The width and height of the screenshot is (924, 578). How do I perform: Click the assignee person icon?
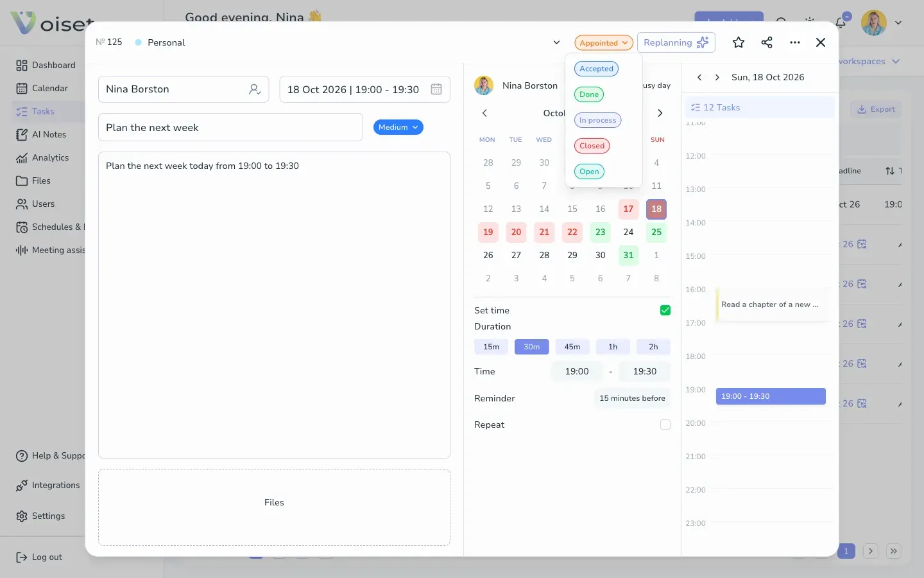255,89
